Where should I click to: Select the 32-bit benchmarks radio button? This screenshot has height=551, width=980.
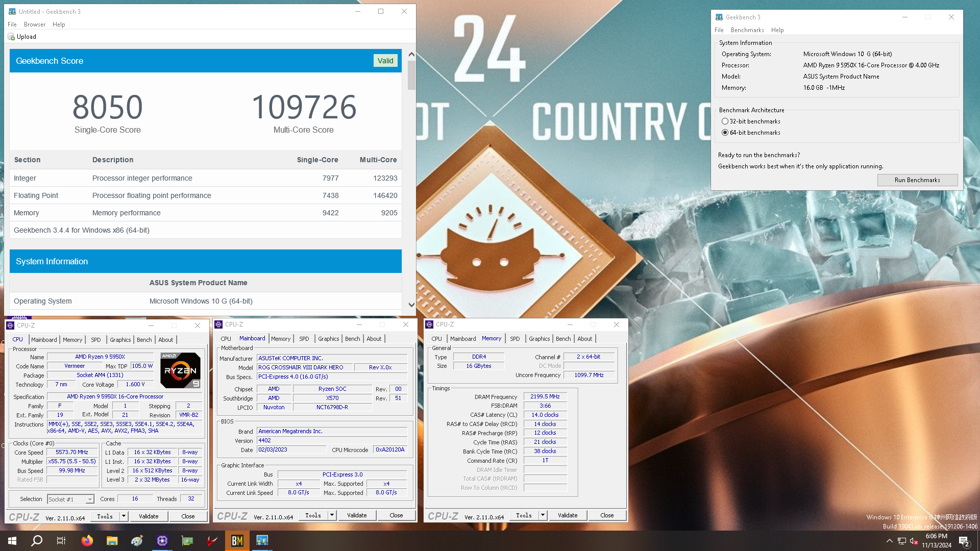(x=725, y=121)
